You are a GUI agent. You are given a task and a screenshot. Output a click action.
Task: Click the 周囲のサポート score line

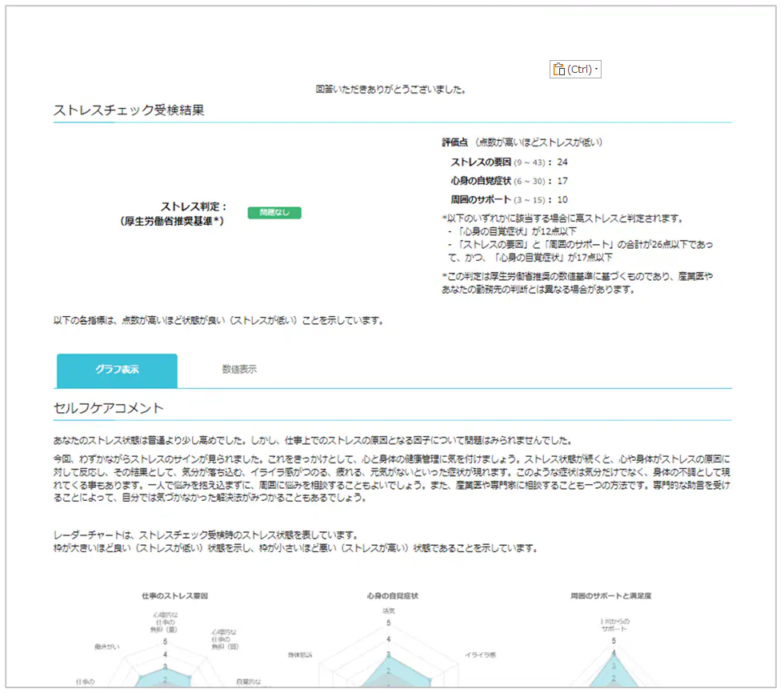pyautogui.click(x=509, y=199)
